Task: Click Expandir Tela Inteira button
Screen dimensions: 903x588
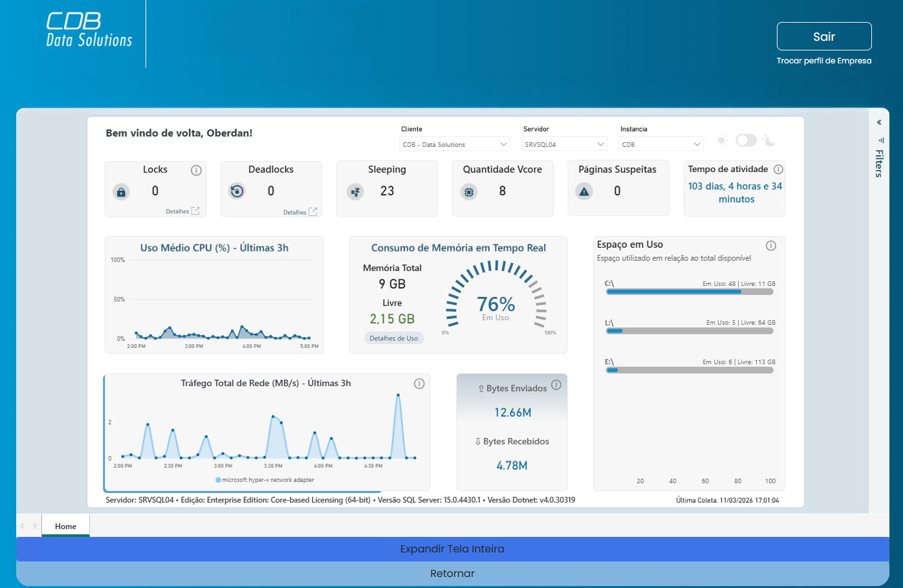Action: (452, 549)
